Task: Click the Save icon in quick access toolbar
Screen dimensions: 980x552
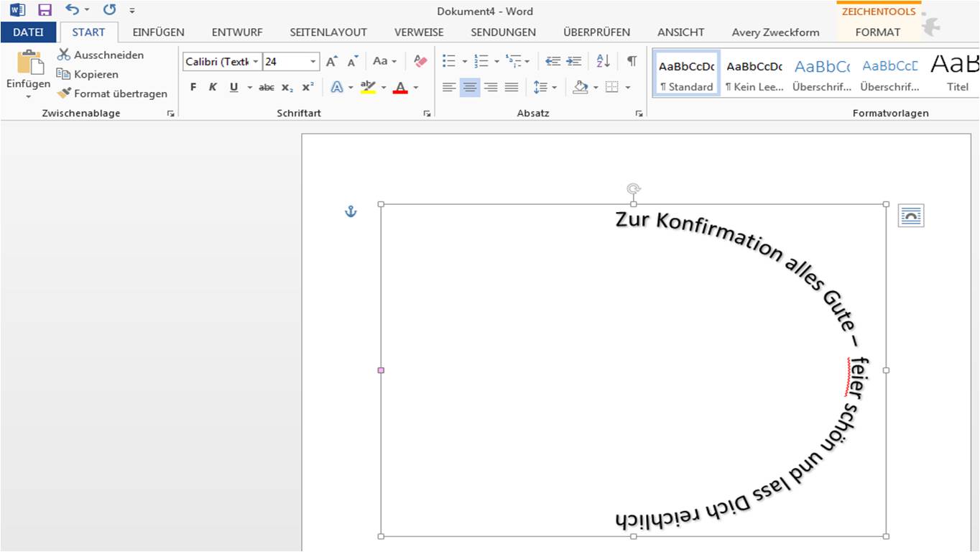Action: [45, 10]
